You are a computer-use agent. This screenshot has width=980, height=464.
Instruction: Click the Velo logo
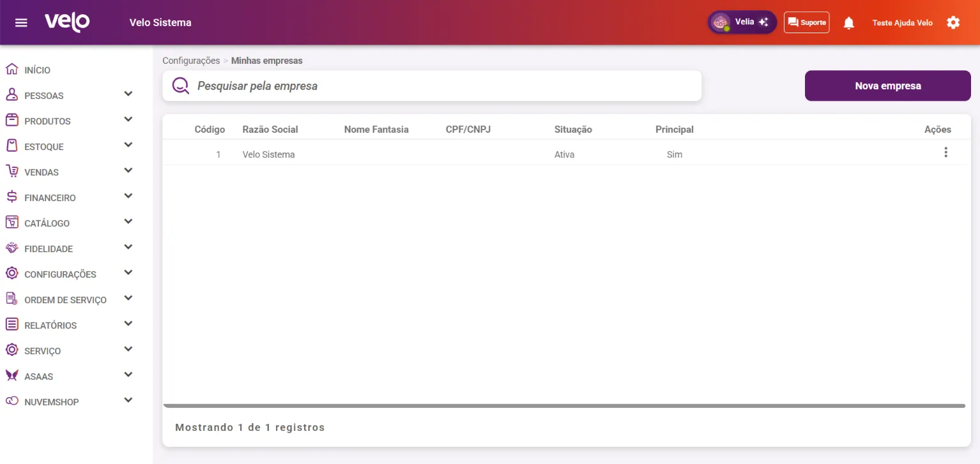coord(67,22)
